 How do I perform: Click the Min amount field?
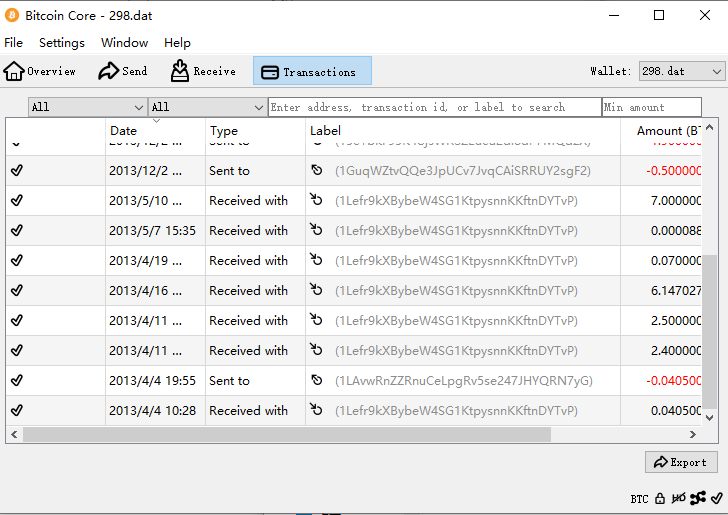pos(651,107)
